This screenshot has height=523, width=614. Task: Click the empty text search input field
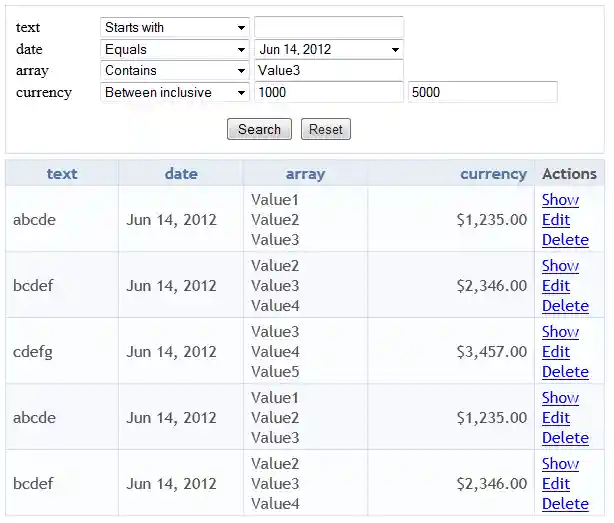click(328, 27)
